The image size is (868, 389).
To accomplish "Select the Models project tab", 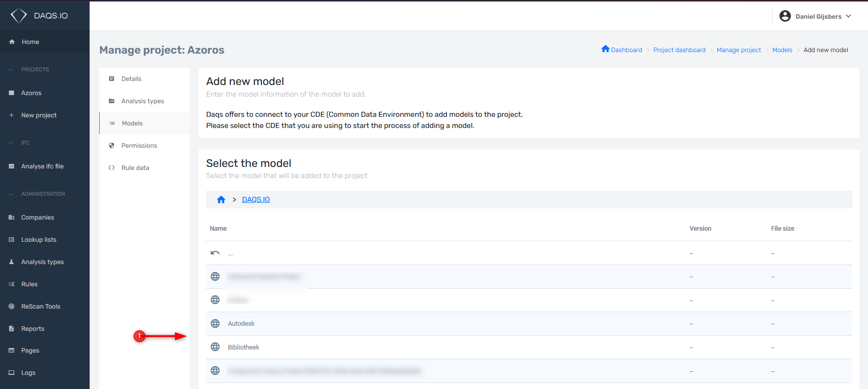I will pyautogui.click(x=145, y=123).
